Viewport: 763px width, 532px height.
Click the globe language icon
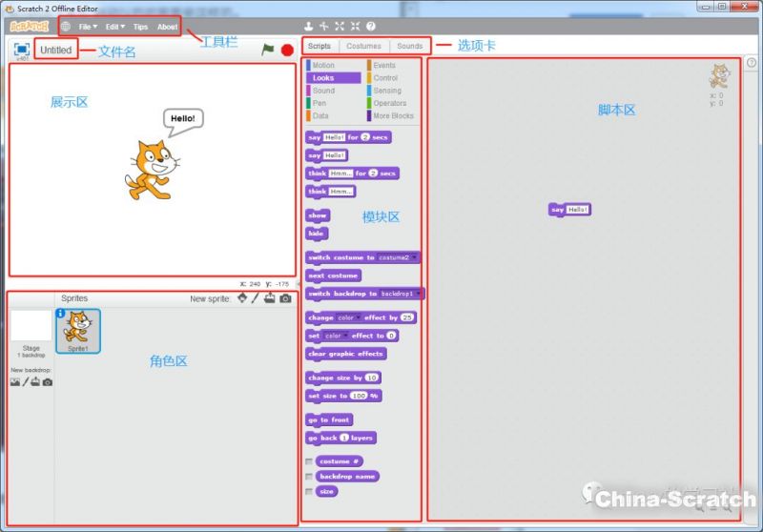click(x=65, y=27)
